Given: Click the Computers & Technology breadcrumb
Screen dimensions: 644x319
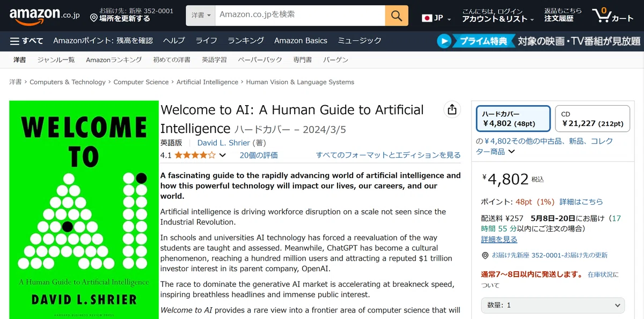Looking at the screenshot, I should 68,82.
